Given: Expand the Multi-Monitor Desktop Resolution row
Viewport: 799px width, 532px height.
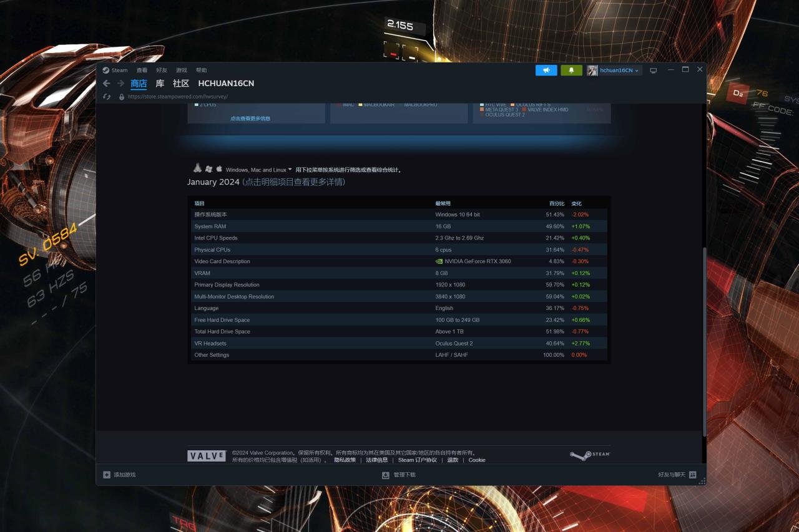Looking at the screenshot, I should pos(399,297).
